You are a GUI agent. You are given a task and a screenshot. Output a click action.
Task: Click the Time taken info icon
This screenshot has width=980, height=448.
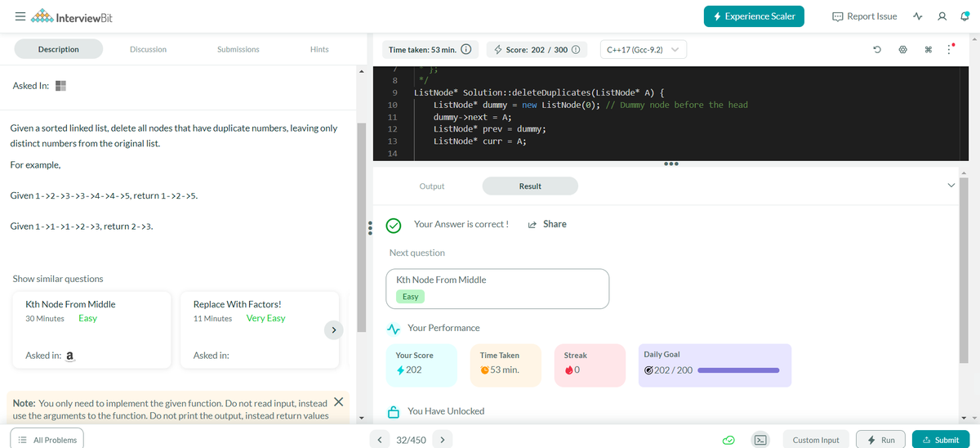(x=466, y=49)
